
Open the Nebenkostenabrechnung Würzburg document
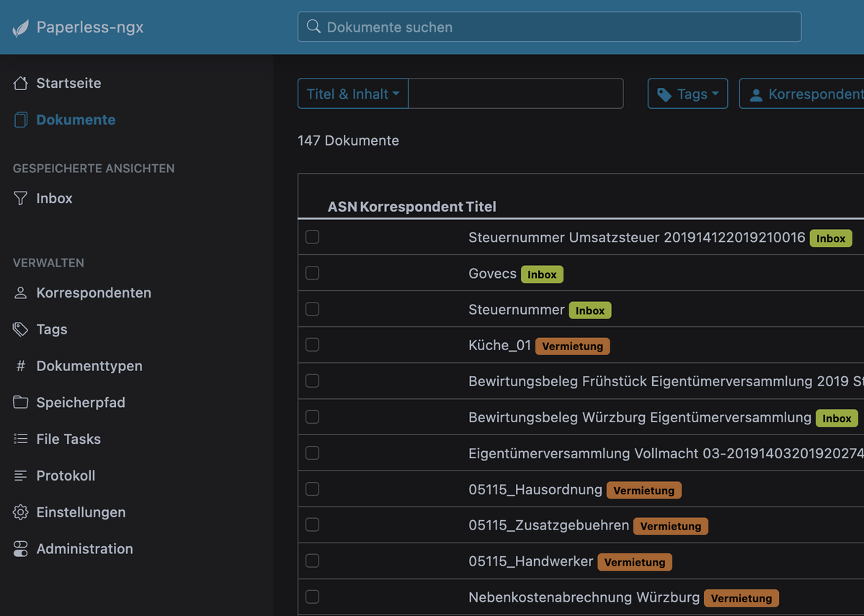[x=584, y=597]
